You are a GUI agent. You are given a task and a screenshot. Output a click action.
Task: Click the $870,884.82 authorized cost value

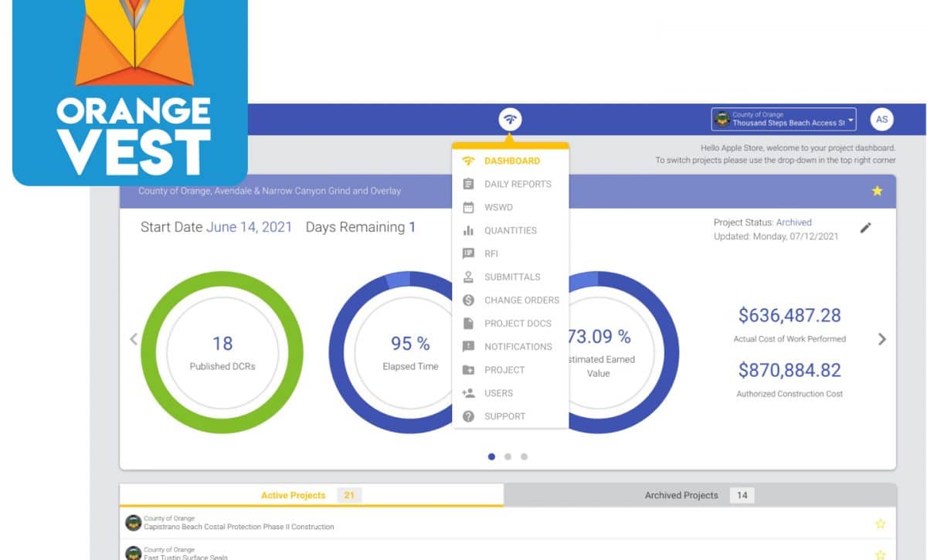click(x=789, y=370)
